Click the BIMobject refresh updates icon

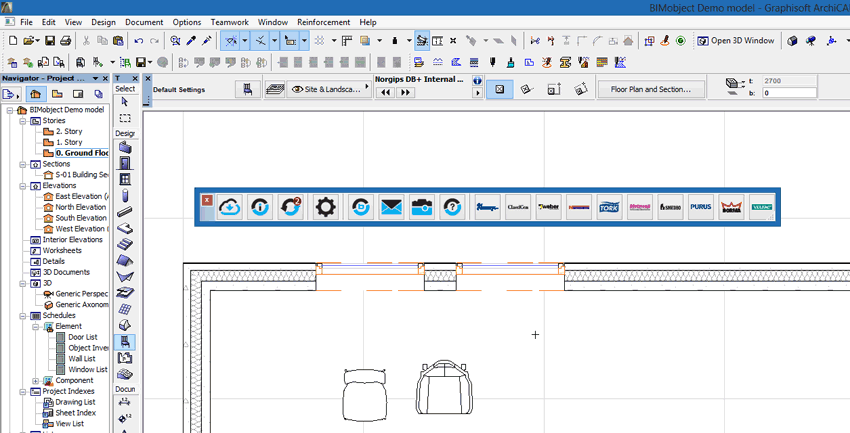291,207
